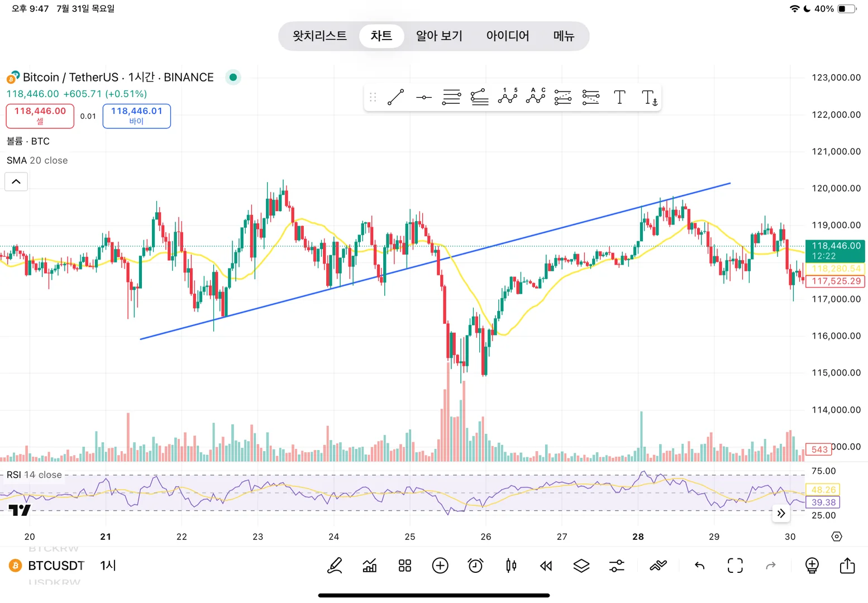Create an alert with the clock icon
This screenshot has height=603, width=868.
pyautogui.click(x=475, y=566)
